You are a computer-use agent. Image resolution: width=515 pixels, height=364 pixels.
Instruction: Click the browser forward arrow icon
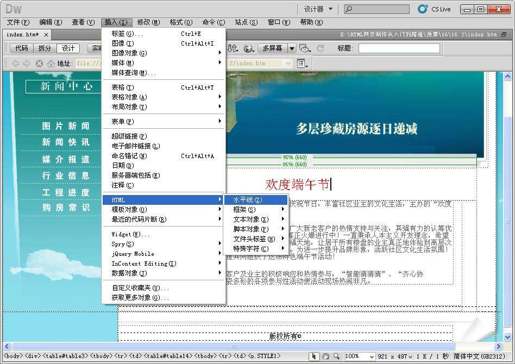tap(27, 63)
